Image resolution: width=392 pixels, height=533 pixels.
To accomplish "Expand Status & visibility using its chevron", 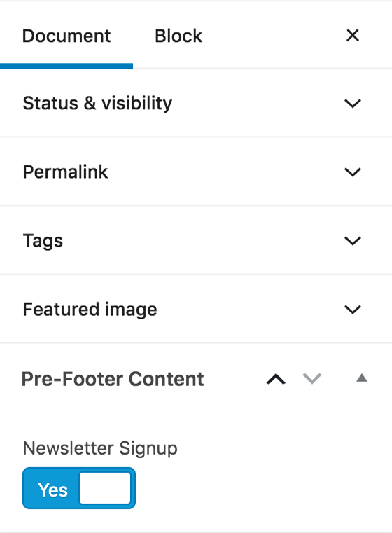I will (353, 104).
